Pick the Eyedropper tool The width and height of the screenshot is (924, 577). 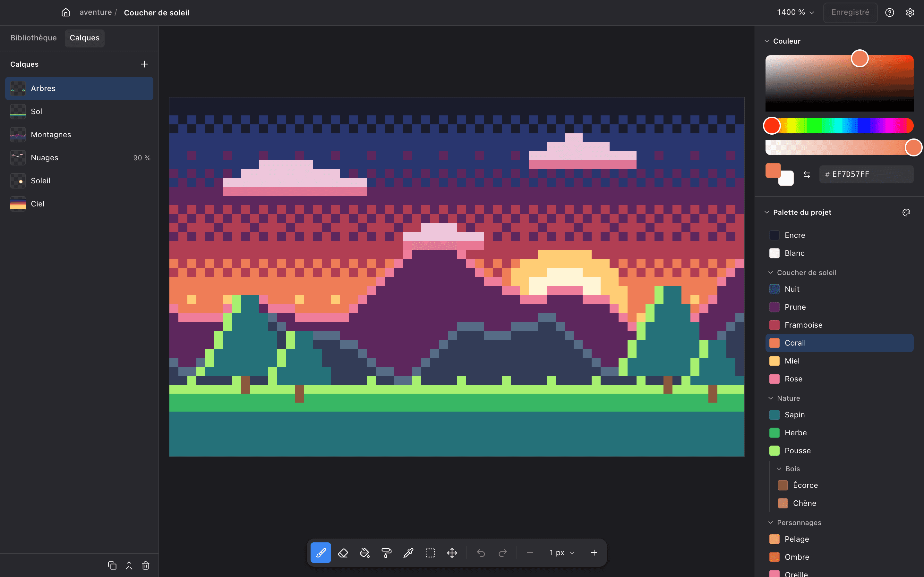pyautogui.click(x=408, y=553)
